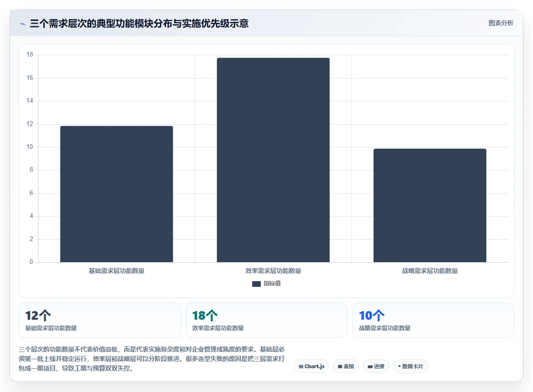Click the y-axis value 18
The image size is (533, 392).
point(30,55)
